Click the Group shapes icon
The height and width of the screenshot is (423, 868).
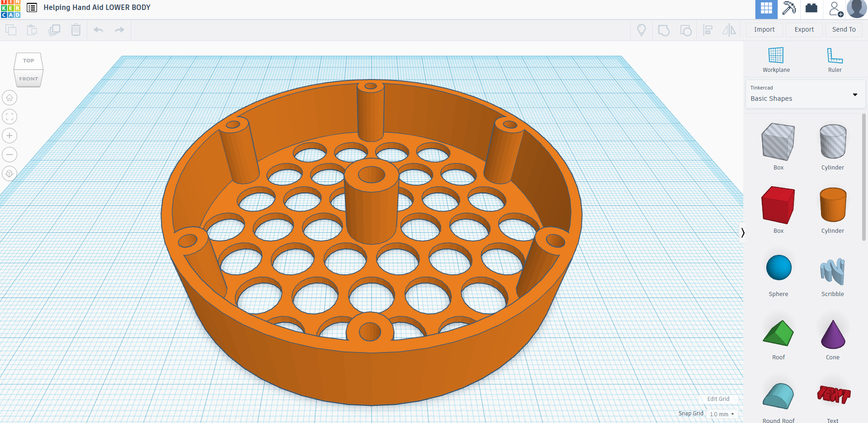click(664, 30)
